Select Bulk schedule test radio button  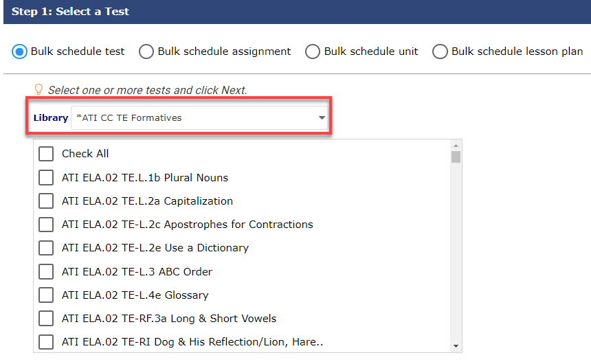click(19, 52)
